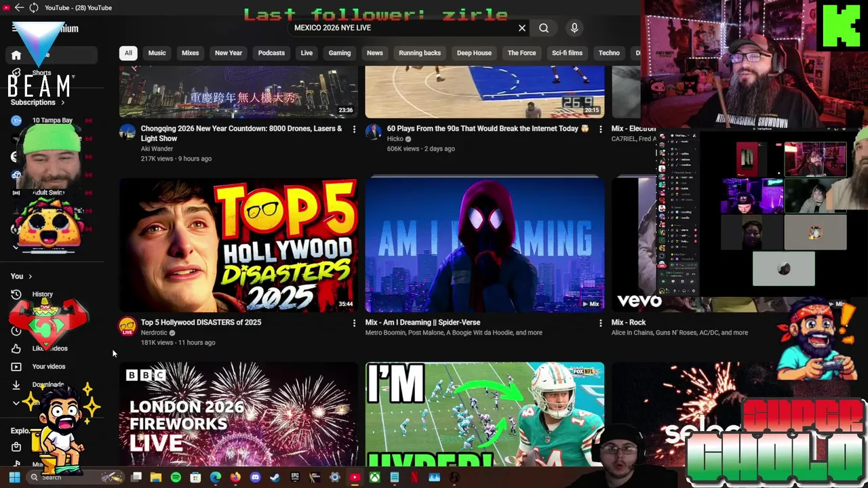Open Mix - Am I Dreaming Spider-Verse title
868x488 pixels.
[x=422, y=323]
